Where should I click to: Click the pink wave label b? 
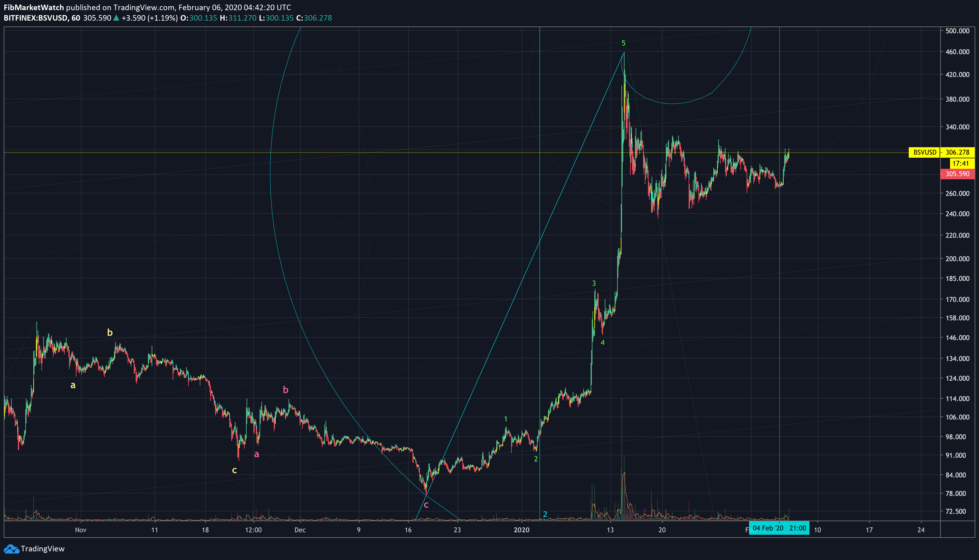pyautogui.click(x=285, y=390)
